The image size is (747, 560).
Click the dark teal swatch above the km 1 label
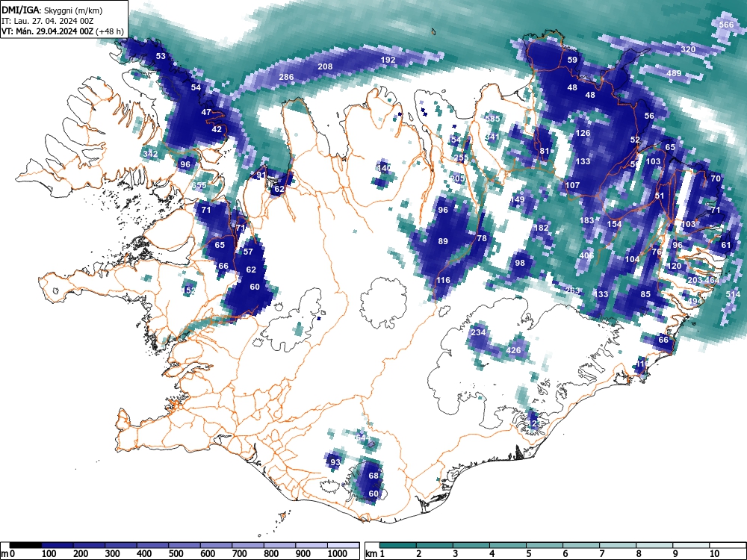tap(398, 545)
